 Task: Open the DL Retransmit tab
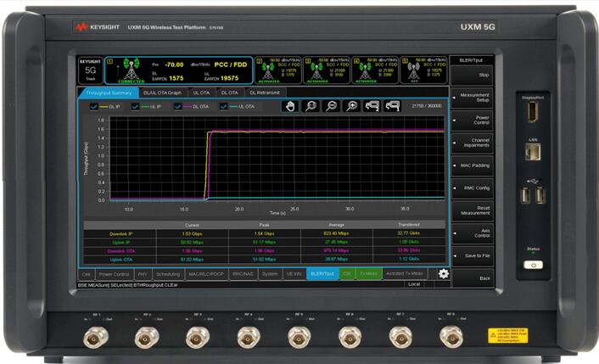(265, 92)
